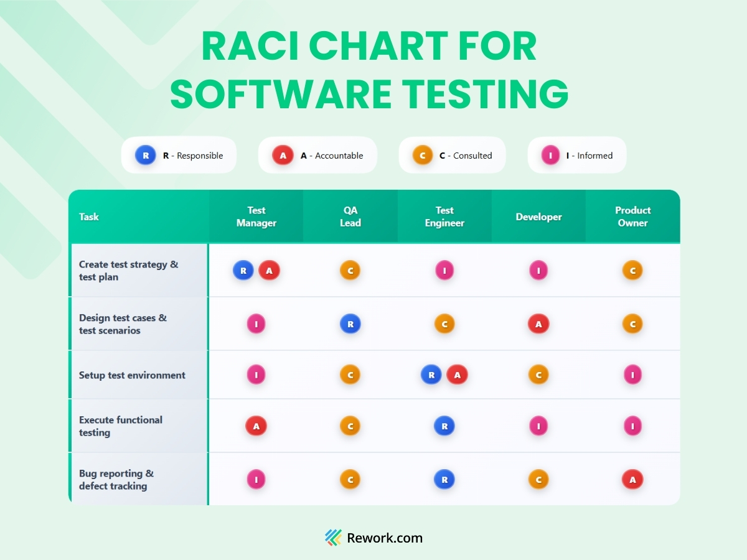Click Test Manager's I badge in Design test cases row
The width and height of the screenshot is (747, 560).
(x=256, y=324)
